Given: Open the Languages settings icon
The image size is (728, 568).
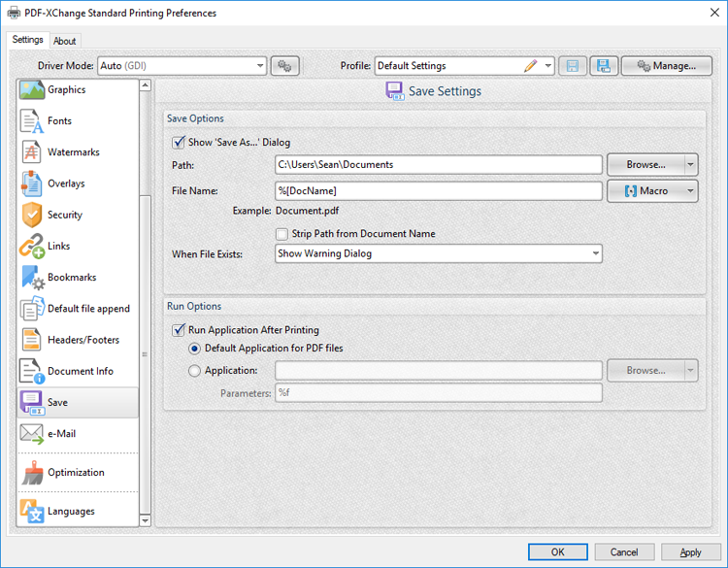Looking at the screenshot, I should (32, 512).
